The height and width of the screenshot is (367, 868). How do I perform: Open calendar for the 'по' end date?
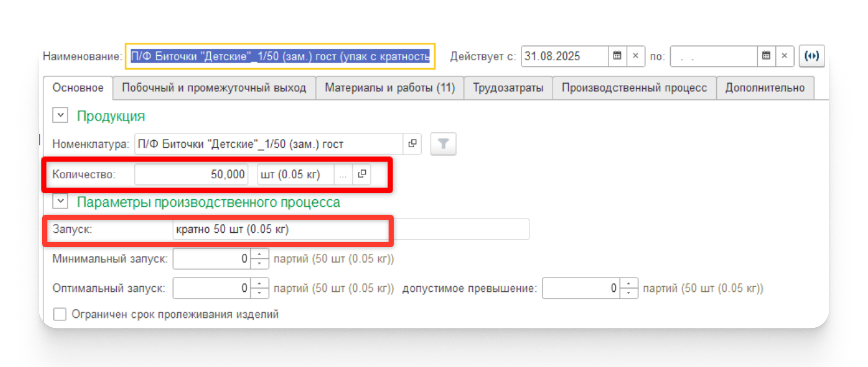766,56
